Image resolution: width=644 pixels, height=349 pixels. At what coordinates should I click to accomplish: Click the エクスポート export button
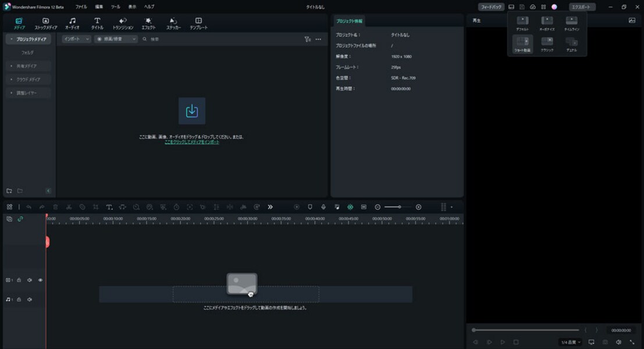point(582,7)
